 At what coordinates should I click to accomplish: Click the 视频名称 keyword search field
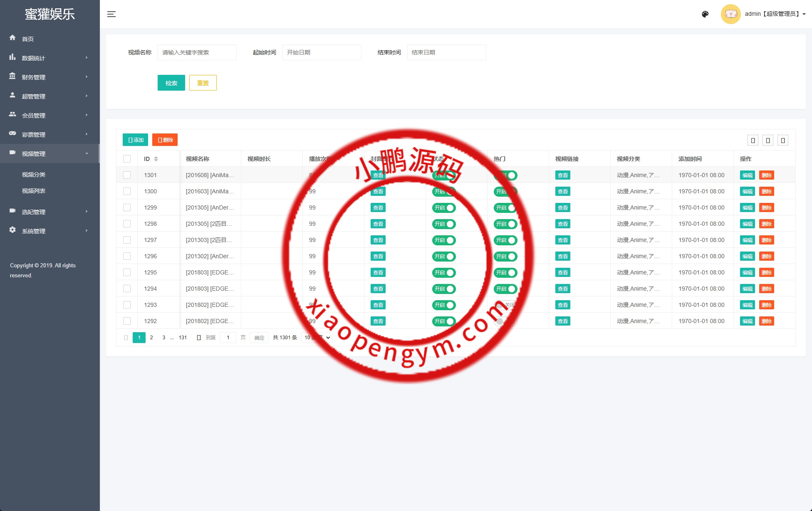click(197, 52)
